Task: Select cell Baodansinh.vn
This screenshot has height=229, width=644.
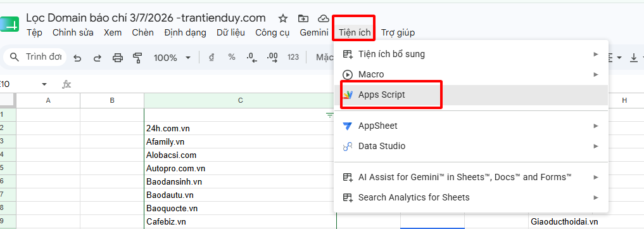Action: coord(240,181)
